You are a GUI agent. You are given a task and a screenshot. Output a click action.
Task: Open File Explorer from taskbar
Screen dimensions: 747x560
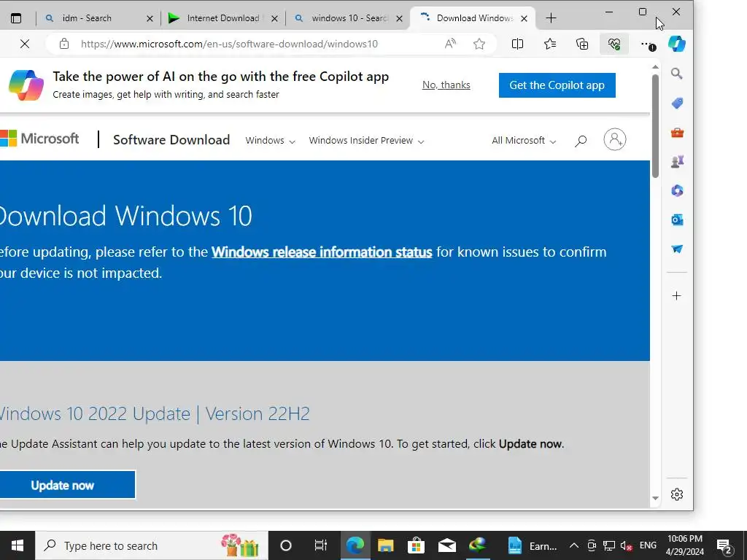(385, 545)
